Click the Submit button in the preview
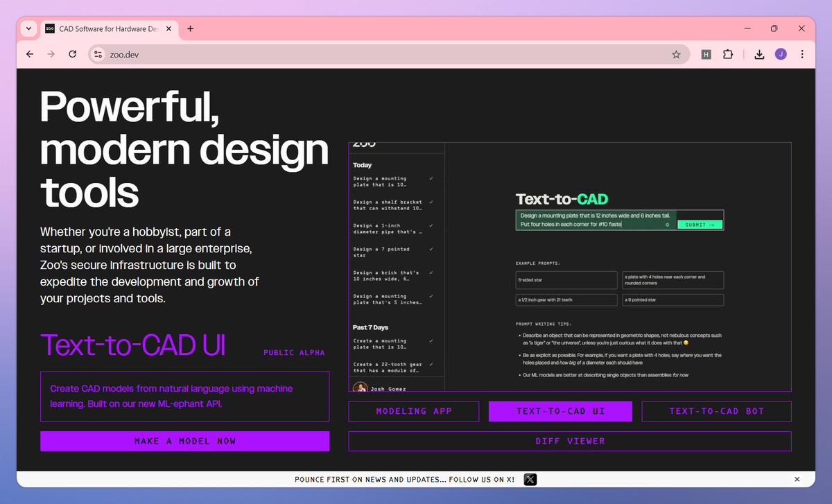 [700, 225]
